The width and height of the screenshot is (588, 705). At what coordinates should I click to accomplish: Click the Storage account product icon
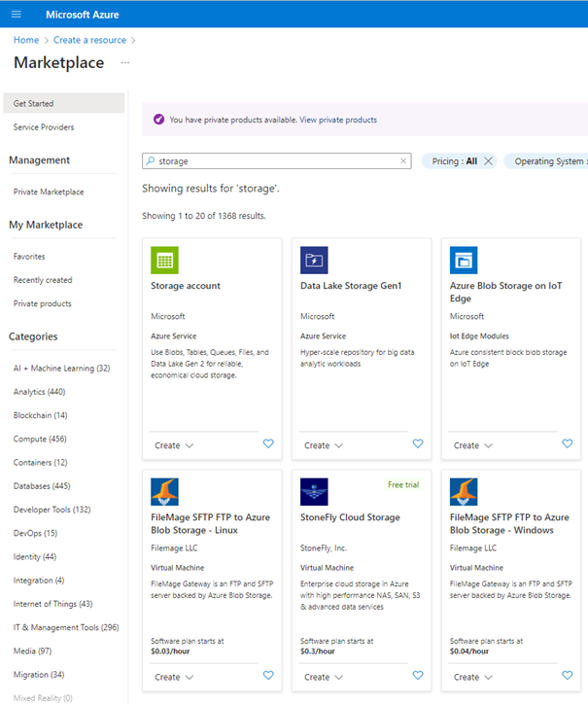point(165,261)
